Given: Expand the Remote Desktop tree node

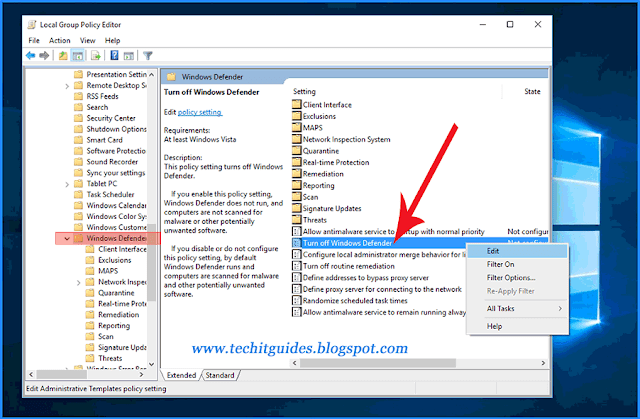Looking at the screenshot, I should pyautogui.click(x=67, y=86).
